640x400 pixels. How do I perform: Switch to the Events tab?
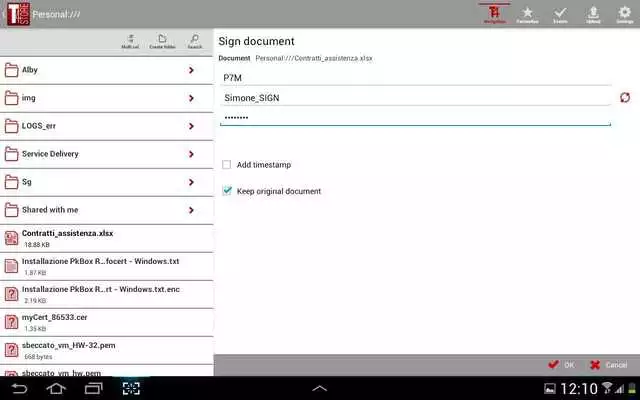tap(560, 14)
